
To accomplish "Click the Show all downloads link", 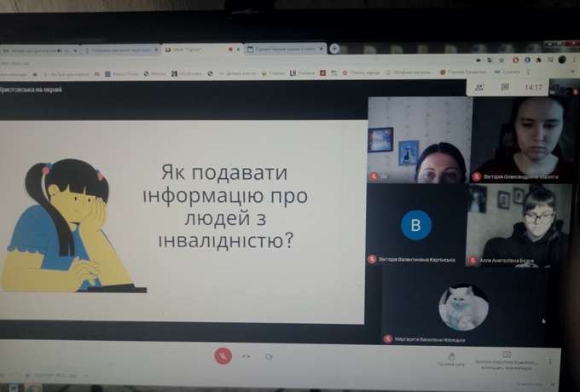I will [530, 384].
